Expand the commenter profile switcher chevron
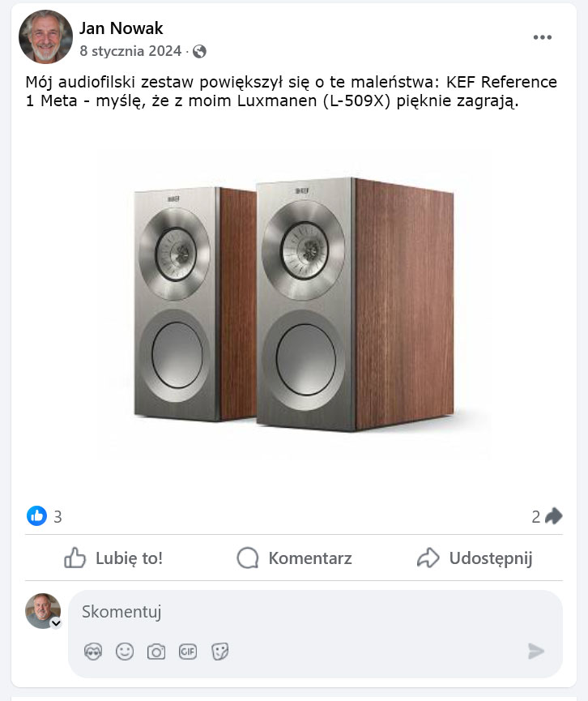The image size is (588, 701). (57, 623)
